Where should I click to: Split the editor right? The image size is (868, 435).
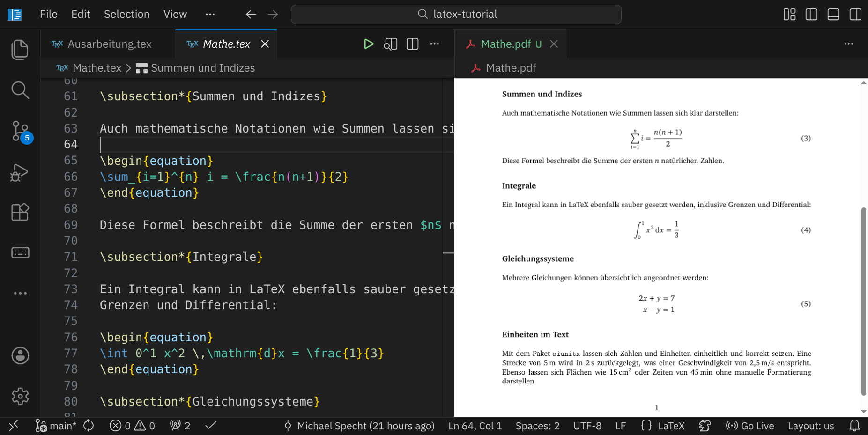click(x=412, y=44)
